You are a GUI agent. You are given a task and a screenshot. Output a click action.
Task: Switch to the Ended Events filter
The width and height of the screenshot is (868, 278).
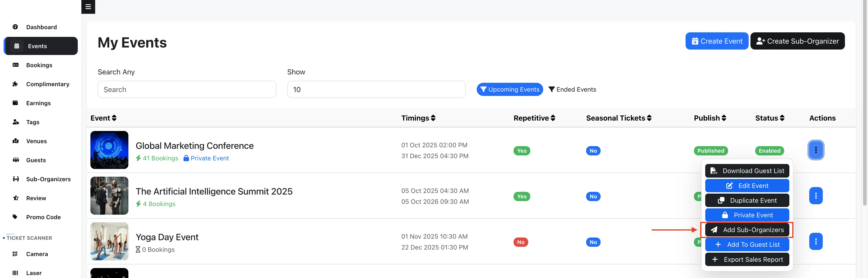572,89
